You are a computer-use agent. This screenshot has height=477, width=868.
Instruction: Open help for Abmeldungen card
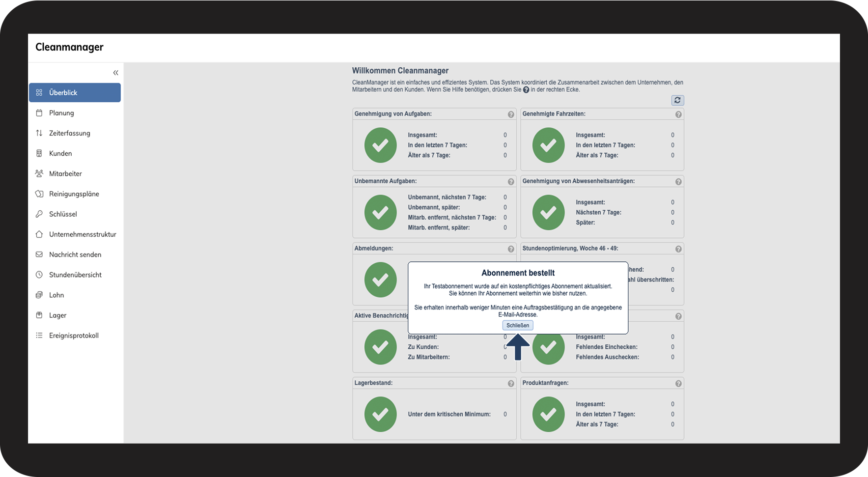click(x=511, y=249)
